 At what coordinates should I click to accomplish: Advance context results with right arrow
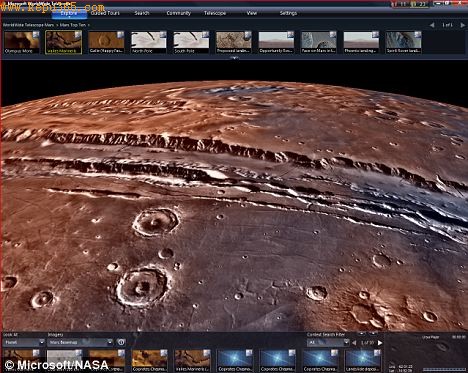tap(380, 342)
